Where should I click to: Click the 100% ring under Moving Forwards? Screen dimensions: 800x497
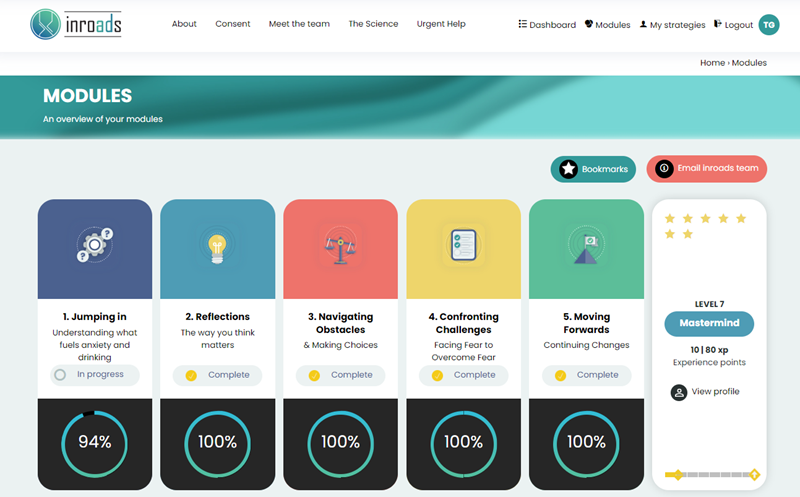[587, 443]
